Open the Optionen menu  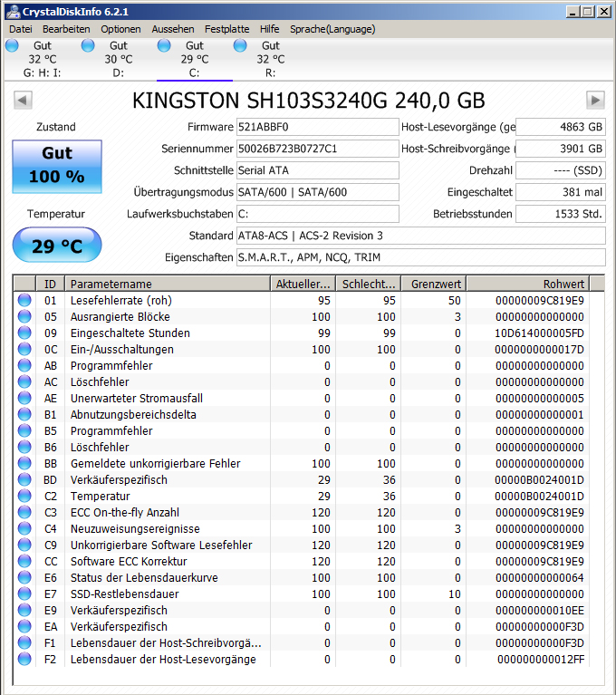click(120, 29)
